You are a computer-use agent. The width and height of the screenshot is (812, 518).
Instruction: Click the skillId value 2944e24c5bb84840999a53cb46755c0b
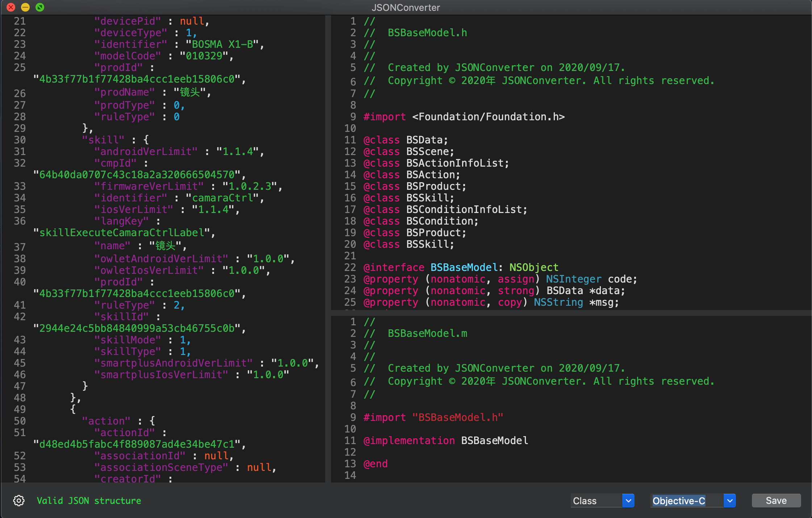[x=137, y=328]
